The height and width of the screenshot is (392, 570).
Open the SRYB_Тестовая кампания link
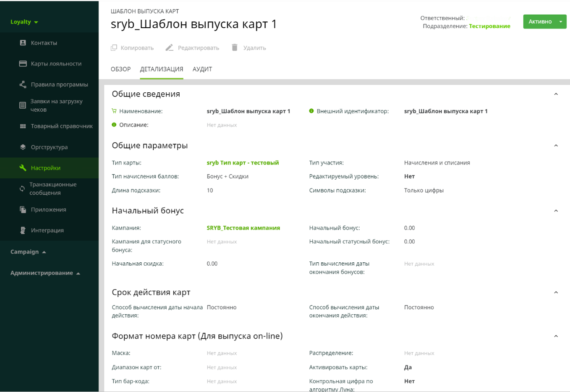coord(243,228)
